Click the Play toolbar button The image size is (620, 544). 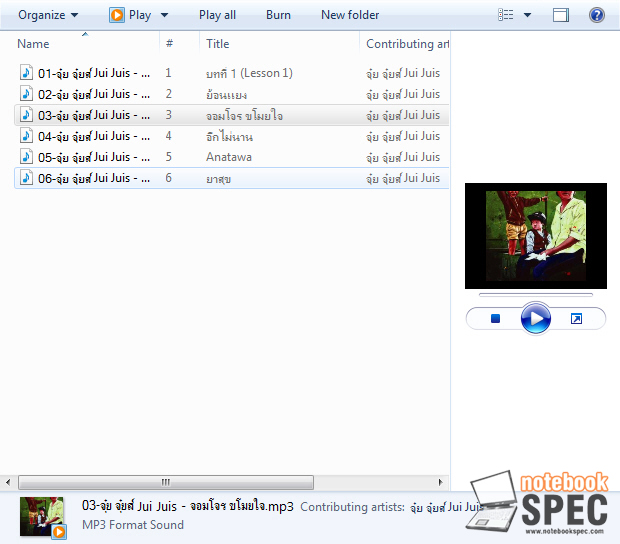pos(131,15)
